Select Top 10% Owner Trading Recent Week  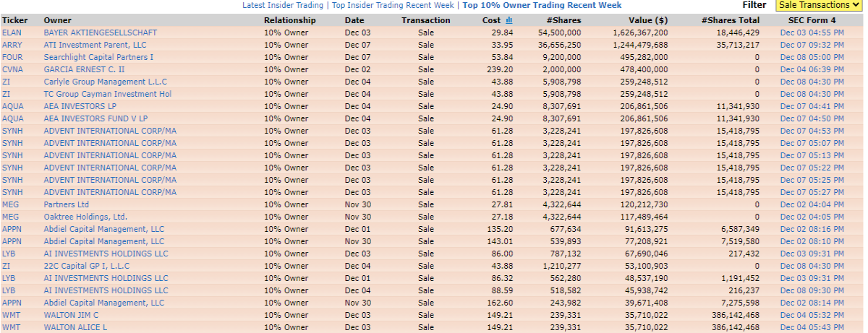542,5
